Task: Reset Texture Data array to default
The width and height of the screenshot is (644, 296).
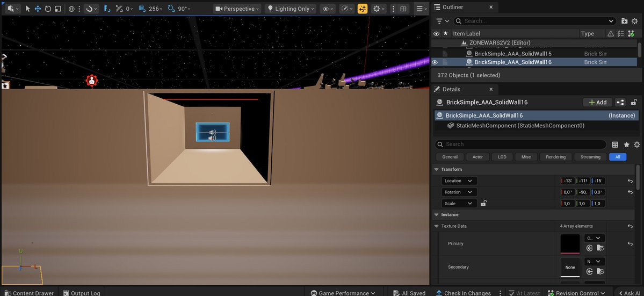Action: tap(630, 226)
